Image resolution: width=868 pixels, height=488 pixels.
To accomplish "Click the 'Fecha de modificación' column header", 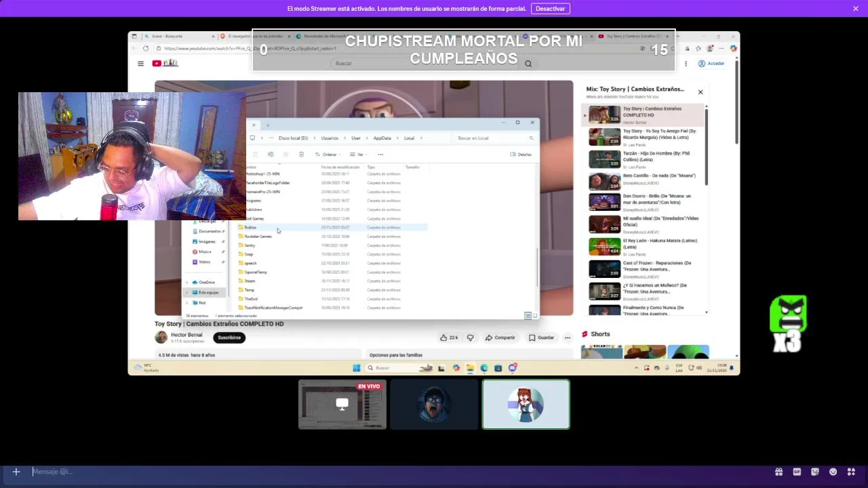I will click(x=340, y=167).
